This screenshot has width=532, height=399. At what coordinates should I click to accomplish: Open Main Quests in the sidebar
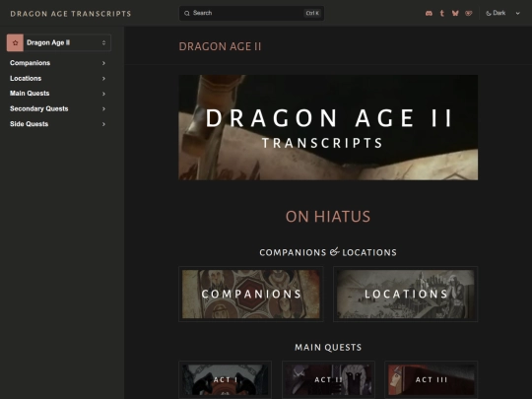point(30,94)
